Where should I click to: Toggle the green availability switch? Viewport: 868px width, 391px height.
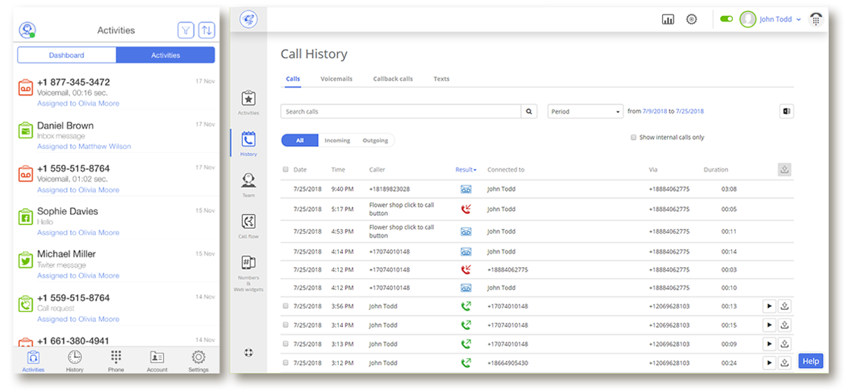[x=726, y=20]
